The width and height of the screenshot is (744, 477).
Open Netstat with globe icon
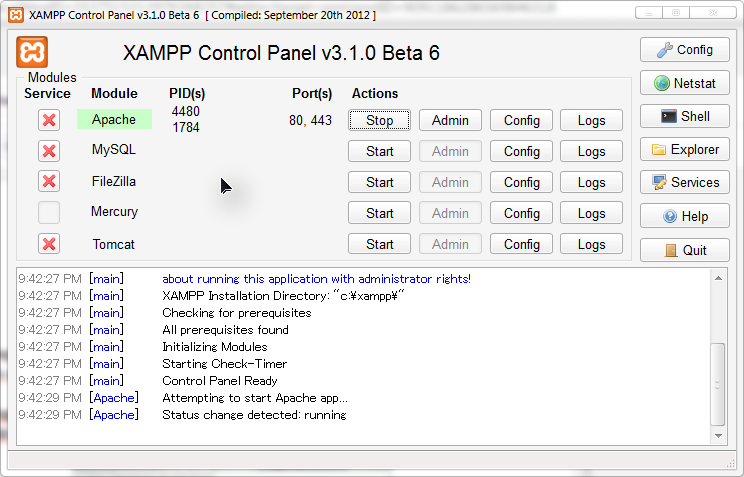click(685, 83)
